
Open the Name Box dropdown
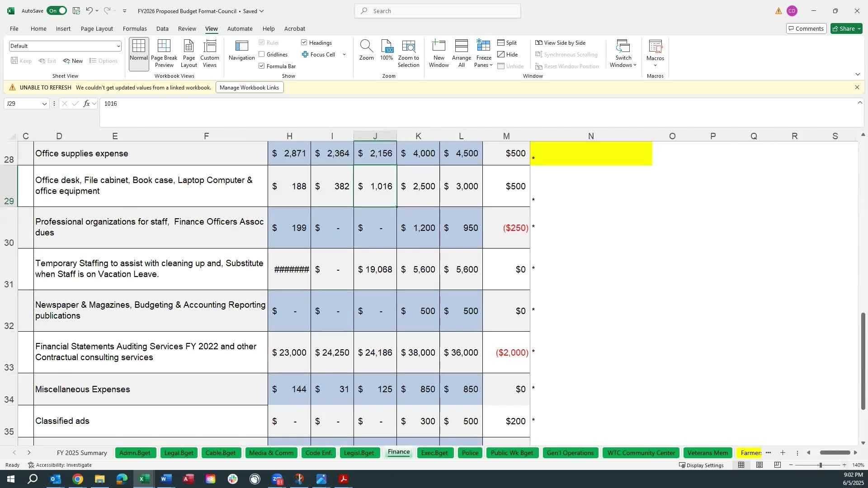[44, 104]
